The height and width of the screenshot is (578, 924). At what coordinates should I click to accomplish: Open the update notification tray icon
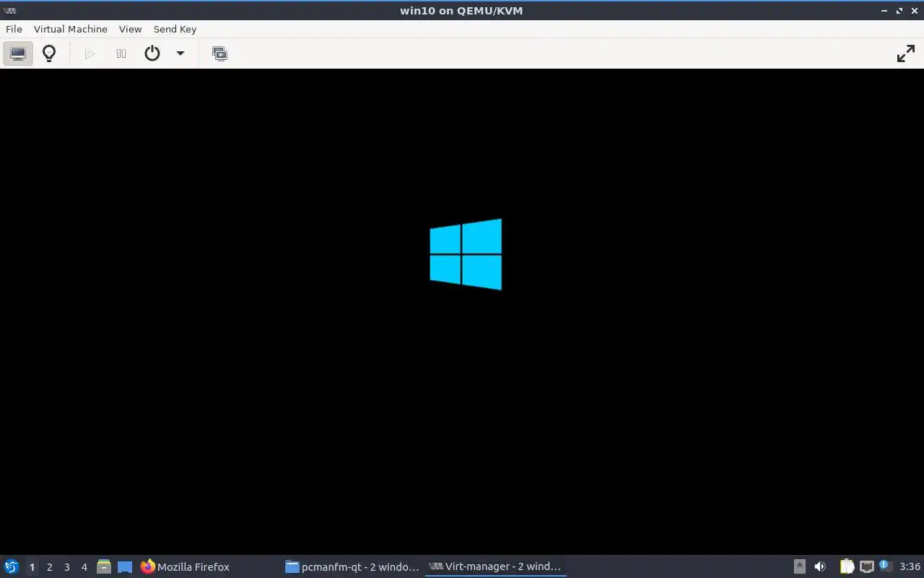click(885, 566)
